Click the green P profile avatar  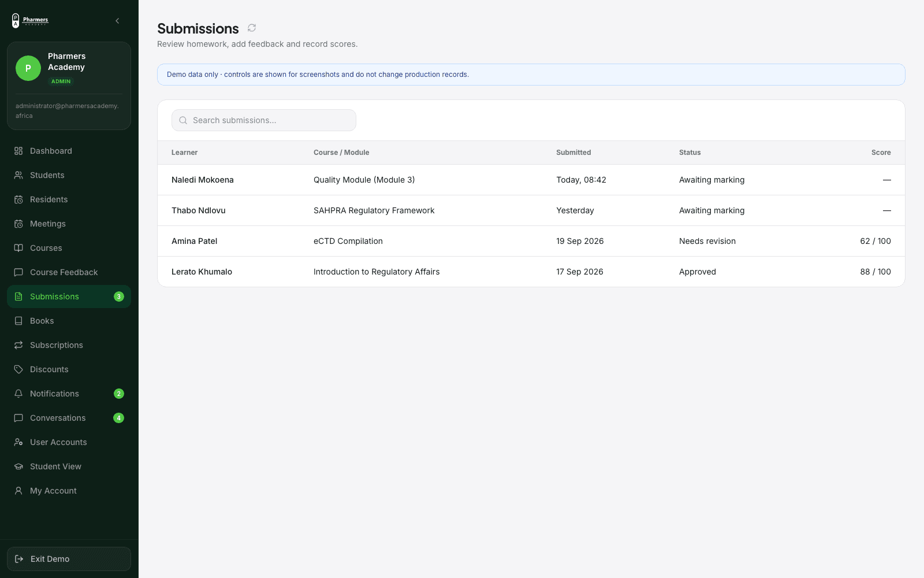(x=28, y=68)
